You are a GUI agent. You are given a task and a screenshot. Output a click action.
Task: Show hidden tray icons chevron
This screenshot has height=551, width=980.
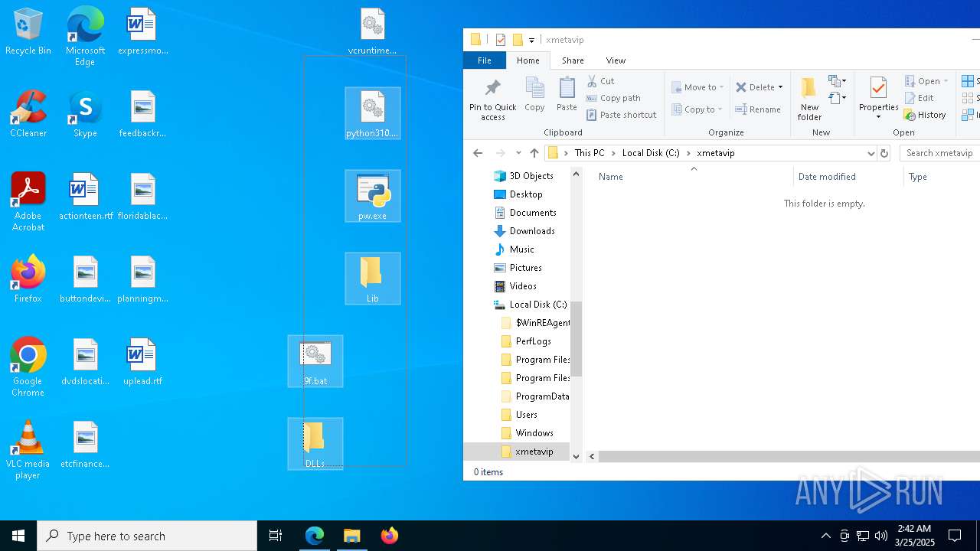(825, 536)
